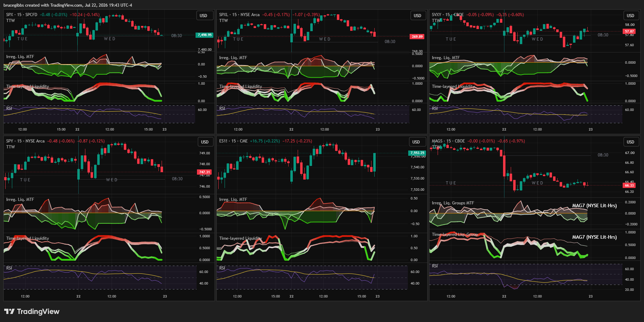This screenshot has width=644, height=322.
Task: Click the 7,498.95 price label on SPX chart
Action: pos(205,35)
